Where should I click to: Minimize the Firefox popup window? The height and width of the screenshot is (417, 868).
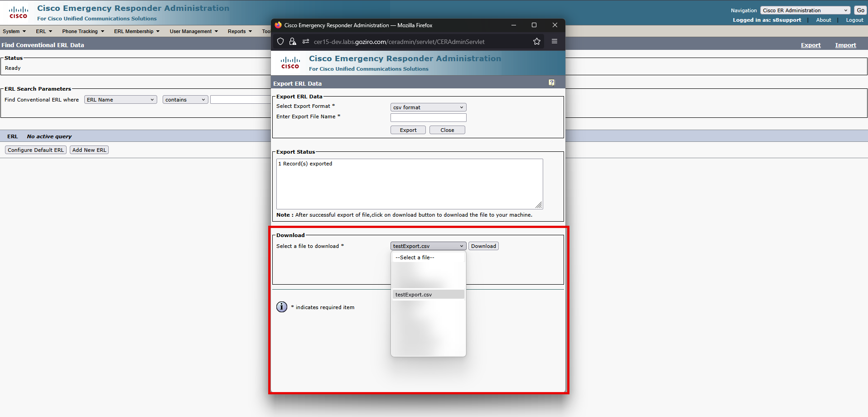[x=514, y=25]
